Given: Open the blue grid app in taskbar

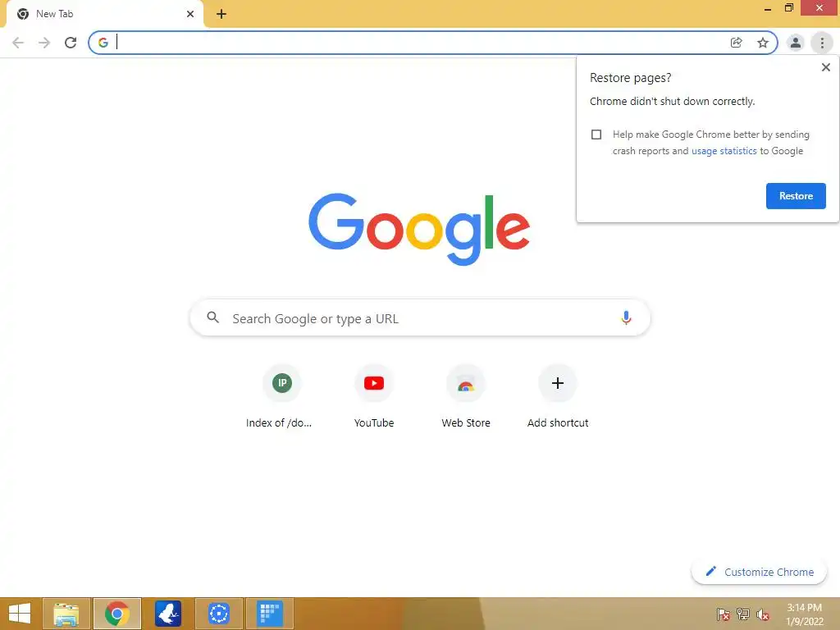Looking at the screenshot, I should (269, 614).
